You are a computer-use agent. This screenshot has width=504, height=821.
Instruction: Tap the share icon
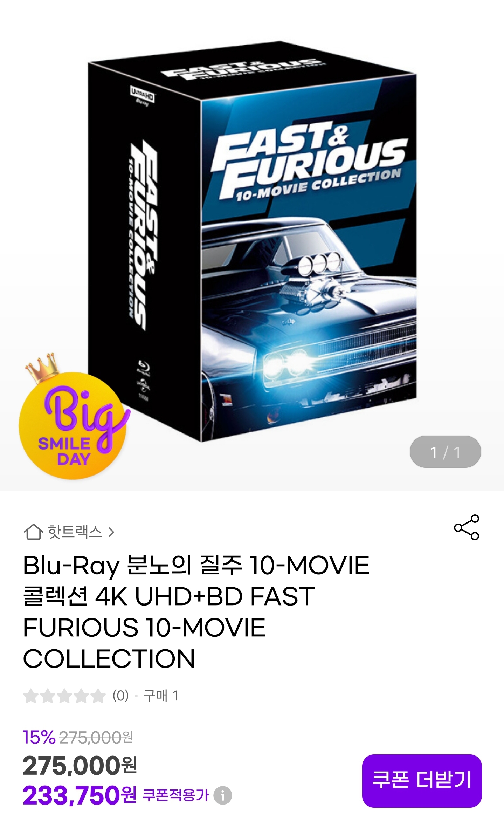click(466, 527)
